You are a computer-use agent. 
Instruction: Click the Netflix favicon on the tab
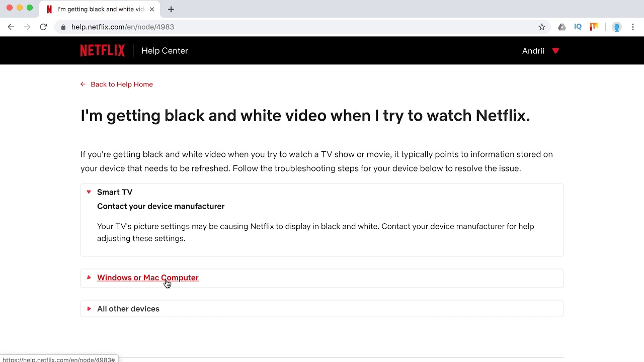pos(49,9)
